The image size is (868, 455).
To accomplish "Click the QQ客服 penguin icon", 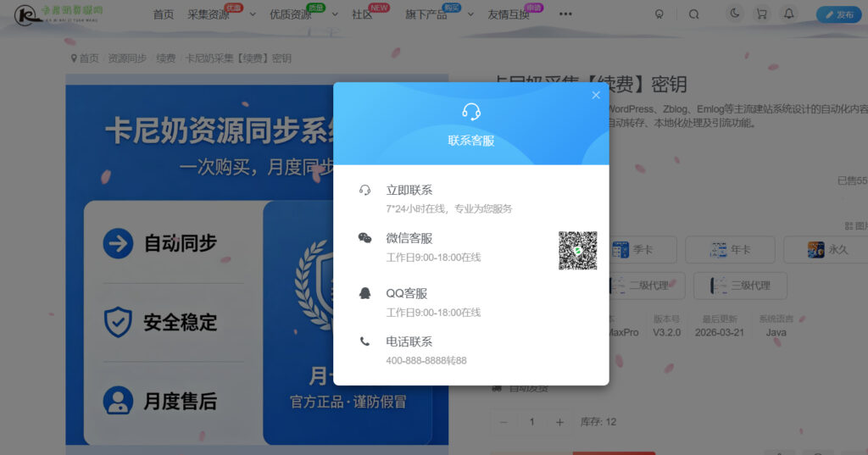I will 364,293.
